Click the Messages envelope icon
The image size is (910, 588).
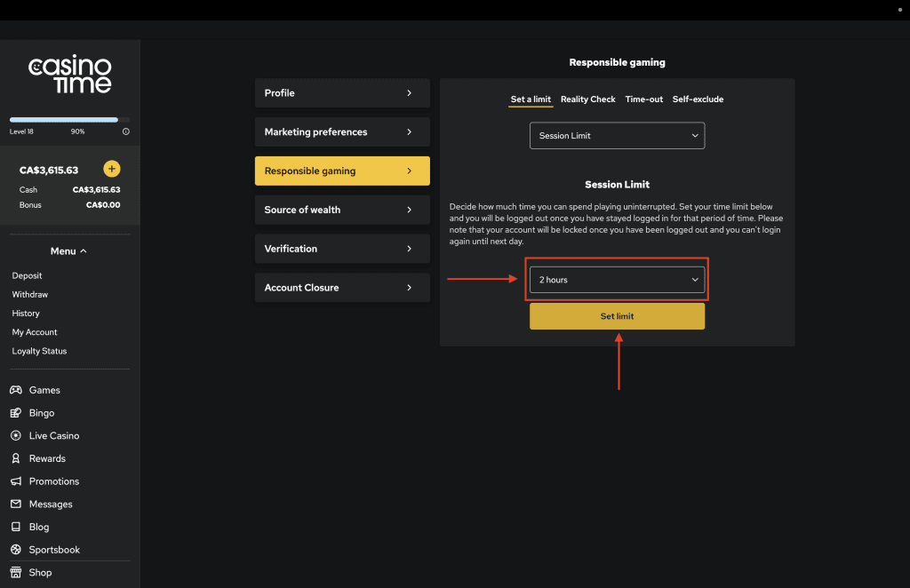coord(16,504)
